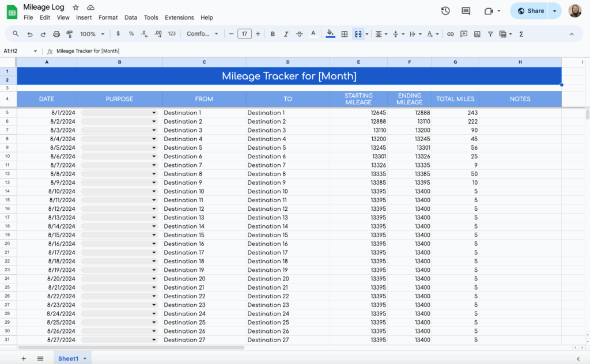
Task: Open the Extensions menu
Action: (179, 17)
